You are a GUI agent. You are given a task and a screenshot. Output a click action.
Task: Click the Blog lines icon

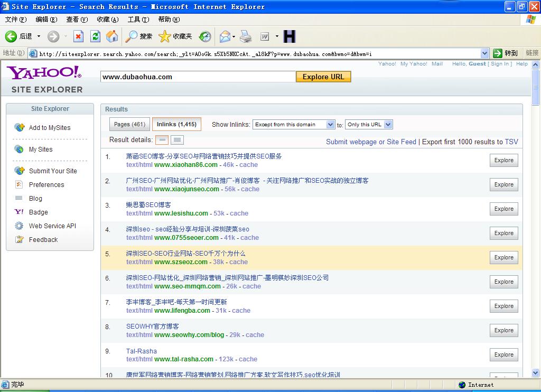[x=18, y=198]
